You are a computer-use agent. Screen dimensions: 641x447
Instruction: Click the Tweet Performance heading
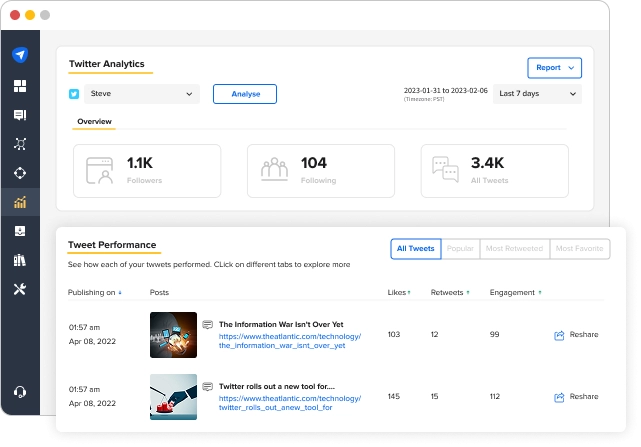pos(112,245)
